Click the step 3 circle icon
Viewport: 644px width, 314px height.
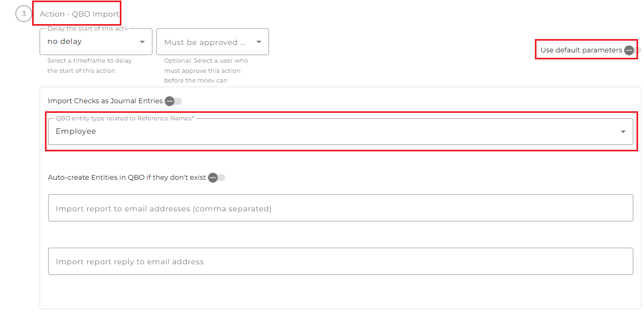point(24,13)
